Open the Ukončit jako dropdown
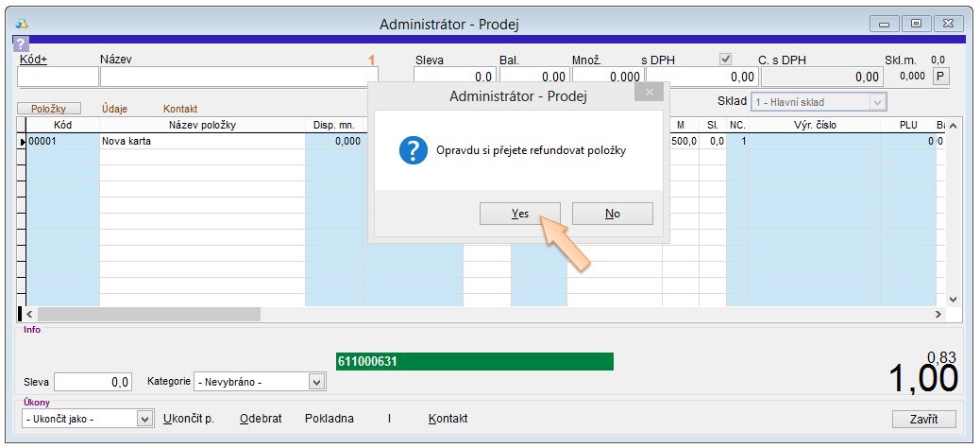Image resolution: width=980 pixels, height=448 pixels. tap(144, 419)
